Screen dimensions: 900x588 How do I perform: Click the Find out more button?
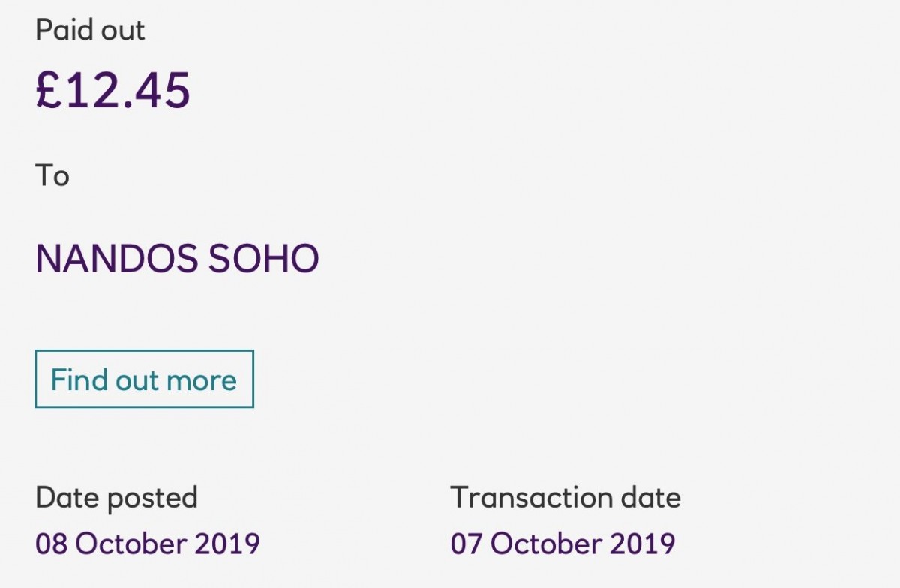point(144,379)
